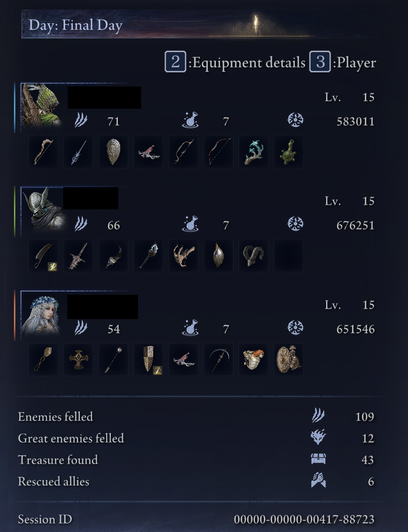Select the red-haired figure talisman icon
The height and width of the screenshot is (532, 408).
(253, 360)
